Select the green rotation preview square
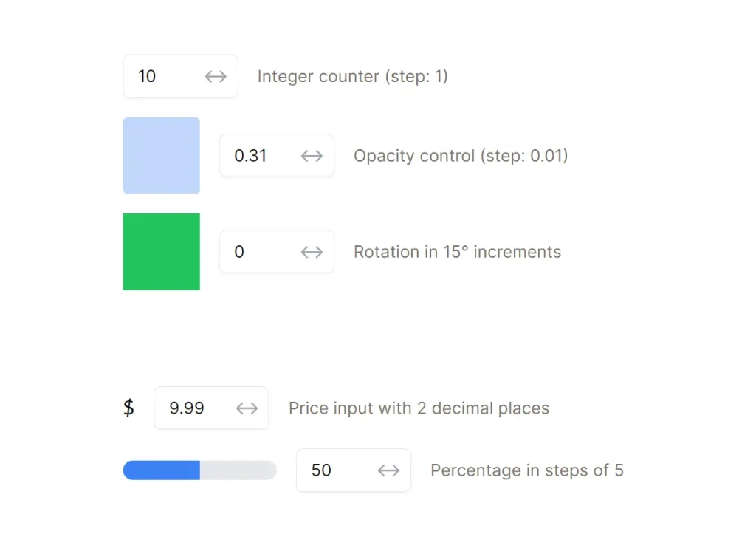The width and height of the screenshot is (756, 551). click(x=161, y=251)
